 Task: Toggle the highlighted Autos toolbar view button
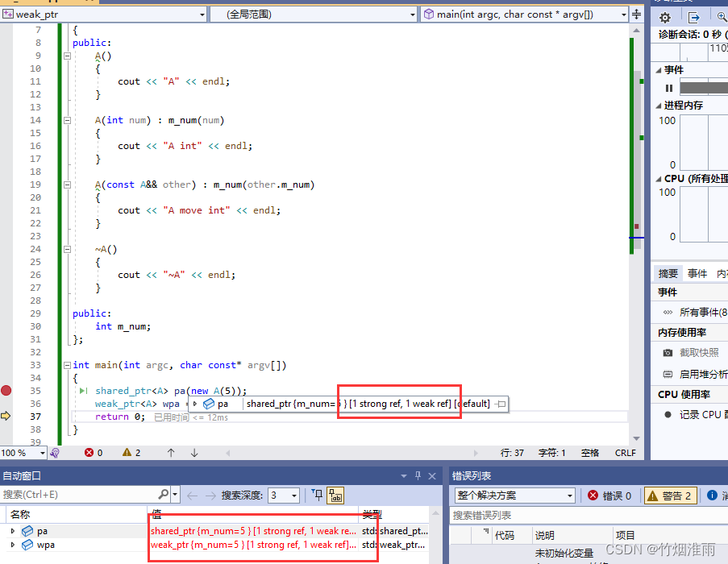point(335,496)
